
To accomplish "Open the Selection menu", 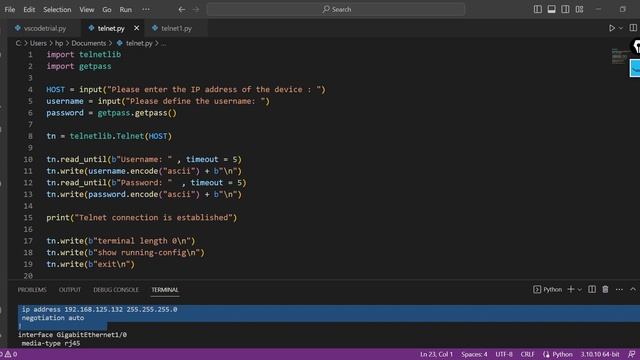I will point(57,9).
